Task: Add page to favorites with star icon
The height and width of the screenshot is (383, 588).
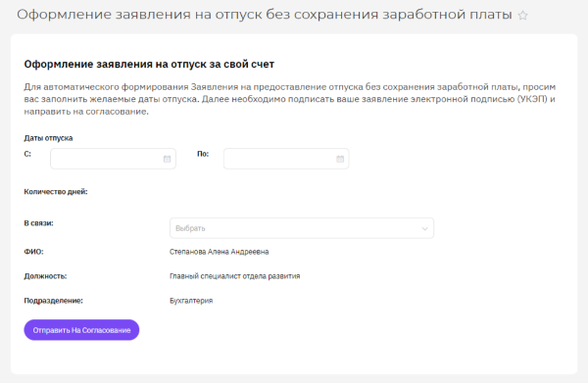Action: 522,16
